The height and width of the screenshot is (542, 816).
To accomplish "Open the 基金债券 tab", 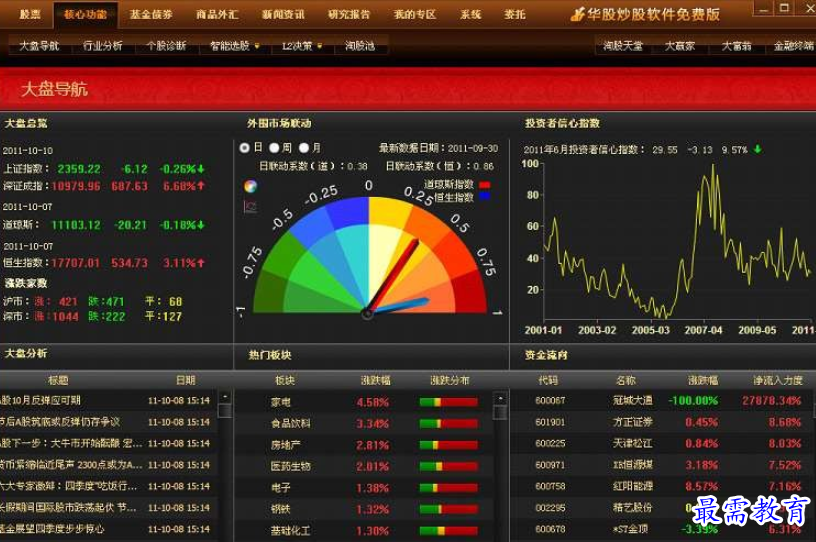I will point(151,14).
